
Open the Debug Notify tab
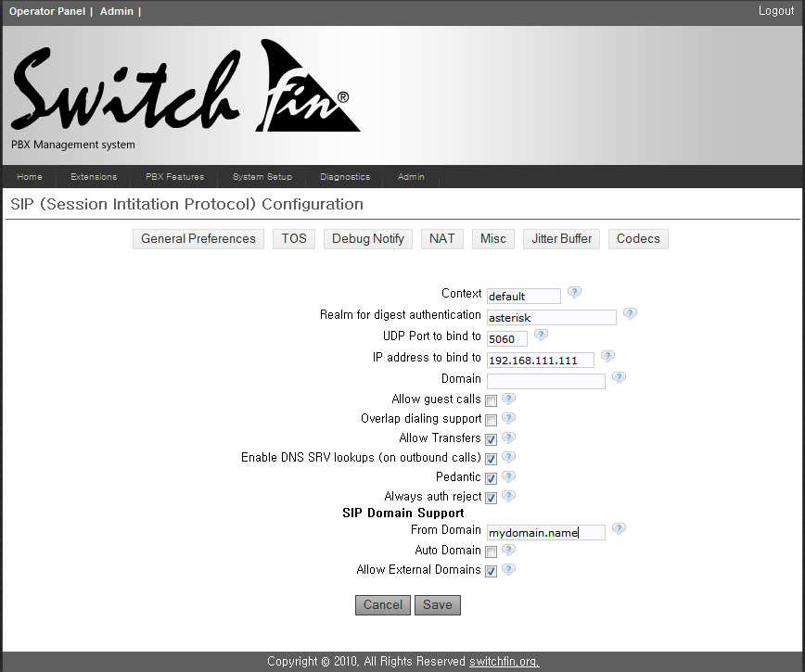pyautogui.click(x=368, y=239)
